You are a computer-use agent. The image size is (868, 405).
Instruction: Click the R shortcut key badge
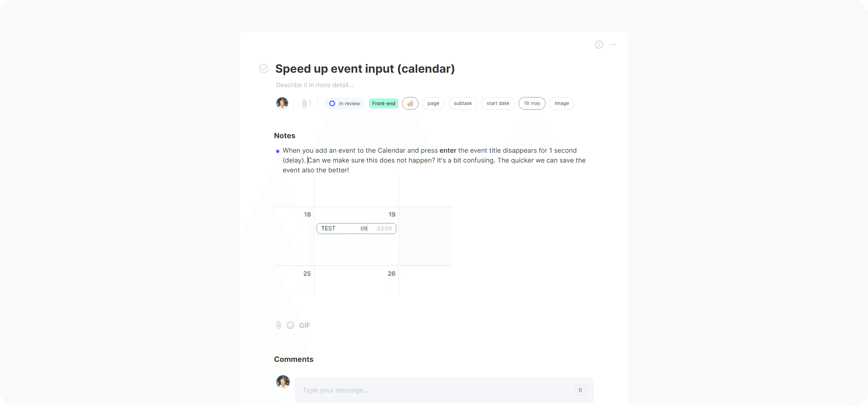coord(580,390)
